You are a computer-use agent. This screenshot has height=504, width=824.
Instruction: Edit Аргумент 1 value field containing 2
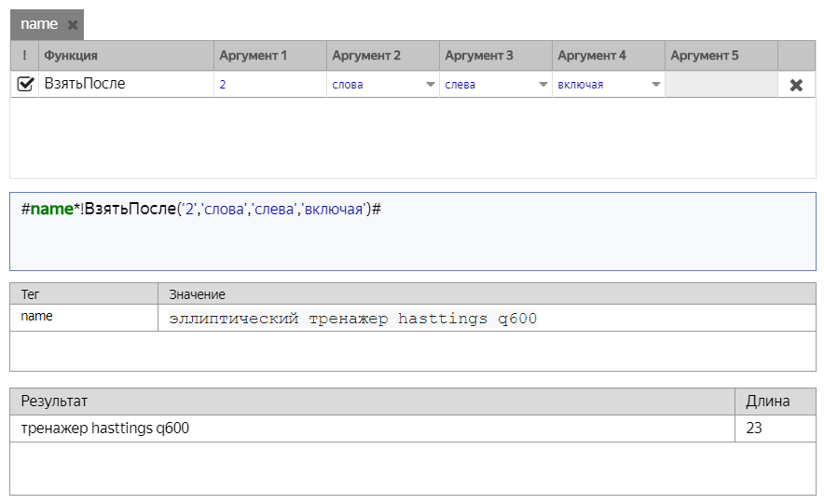(268, 85)
